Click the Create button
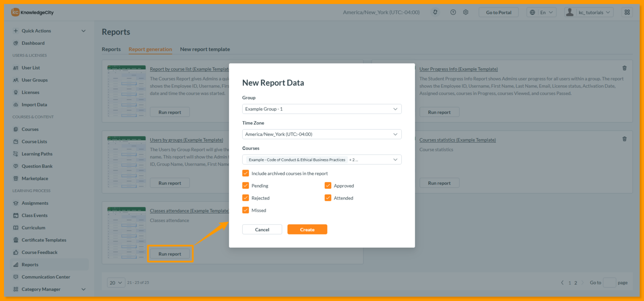Image resolution: width=644 pixels, height=301 pixels. pos(307,229)
